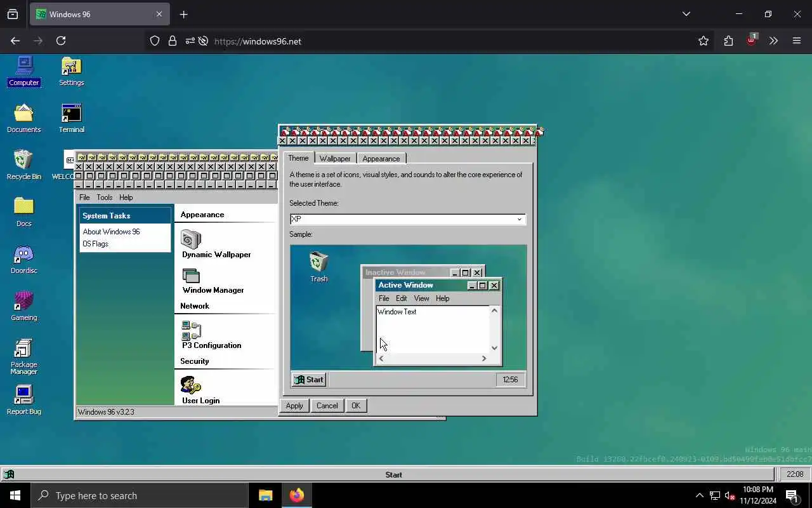812x508 pixels.
Task: Open the Documents folder icon
Action: (x=24, y=118)
